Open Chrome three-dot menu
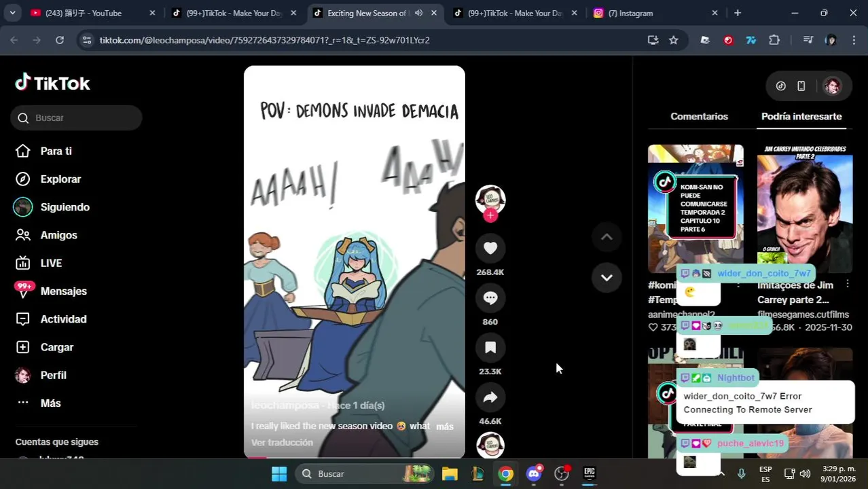The height and width of the screenshot is (489, 868). pyautogui.click(x=854, y=40)
